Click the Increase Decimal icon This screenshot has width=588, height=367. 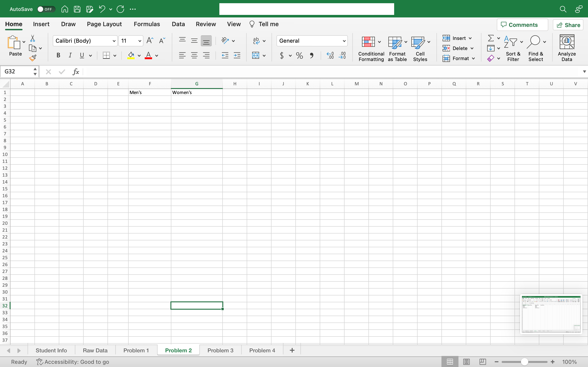pyautogui.click(x=330, y=55)
